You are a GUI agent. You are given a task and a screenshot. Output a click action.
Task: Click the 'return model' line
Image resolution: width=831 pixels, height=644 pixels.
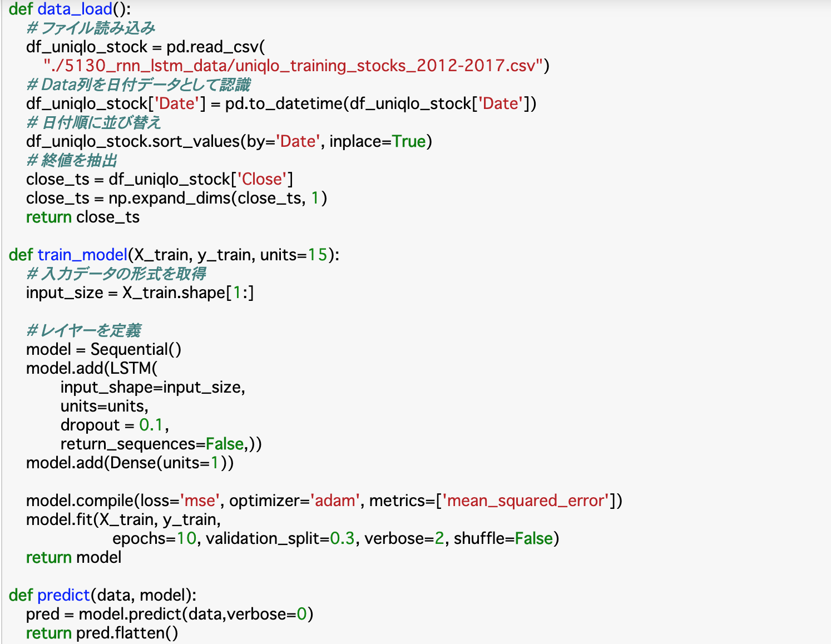pyautogui.click(x=74, y=557)
